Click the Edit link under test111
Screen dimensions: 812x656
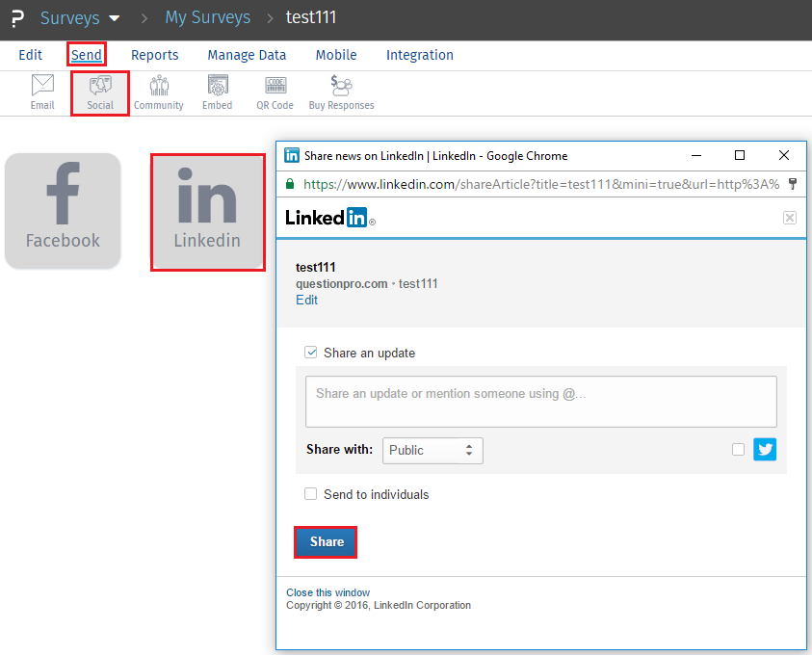306,300
